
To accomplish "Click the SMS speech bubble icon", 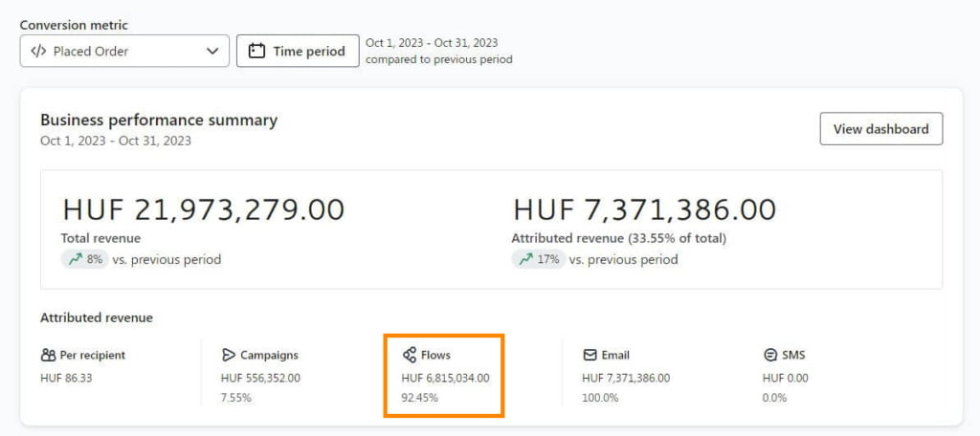I will point(770,355).
